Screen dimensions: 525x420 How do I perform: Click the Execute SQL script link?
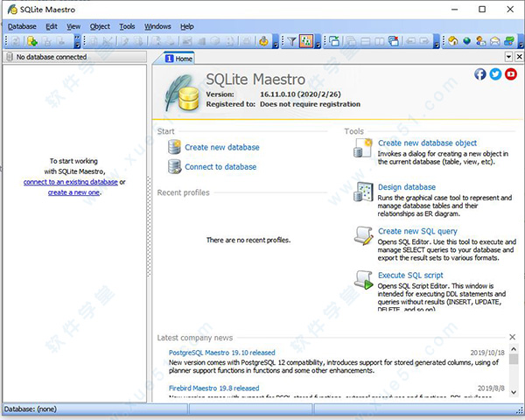(410, 276)
